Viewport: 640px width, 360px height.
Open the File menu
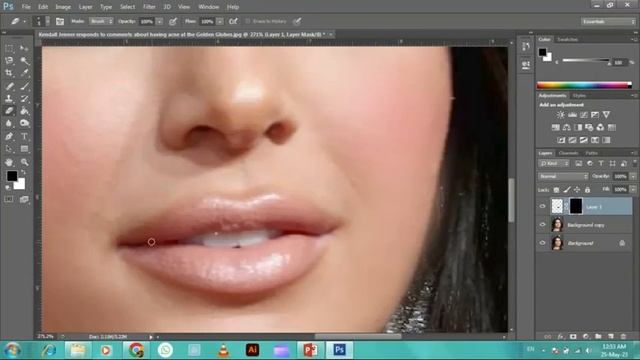(26, 7)
